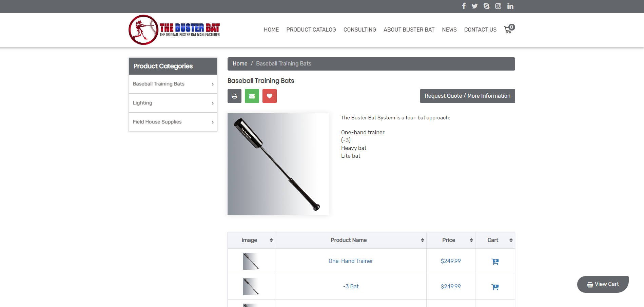Viewport: 644px width, 307px height.
Task: Click the View Cart button
Action: [603, 284]
